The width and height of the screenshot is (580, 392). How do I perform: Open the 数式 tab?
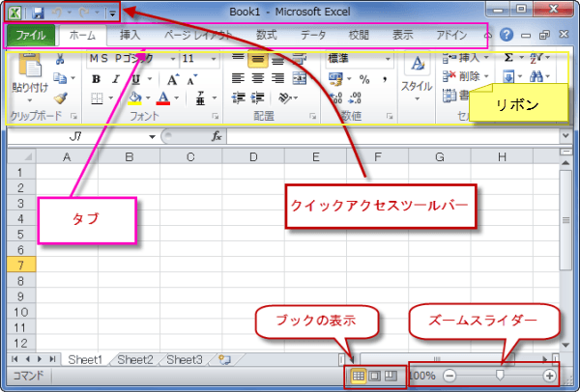267,35
